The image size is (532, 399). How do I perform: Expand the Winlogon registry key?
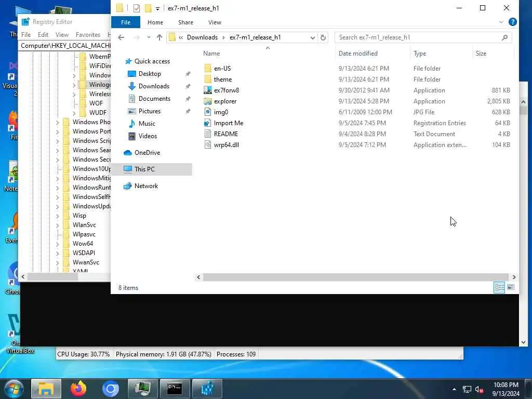[74, 85]
